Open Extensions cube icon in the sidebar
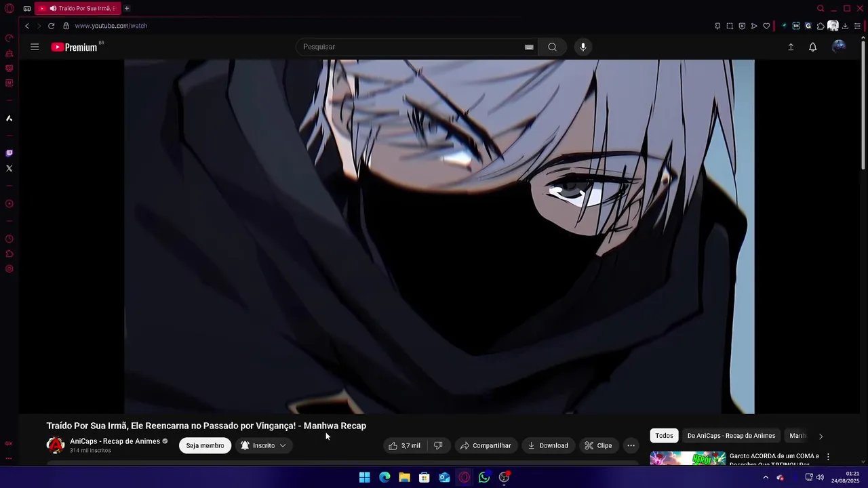The width and height of the screenshot is (868, 488). tap(9, 254)
